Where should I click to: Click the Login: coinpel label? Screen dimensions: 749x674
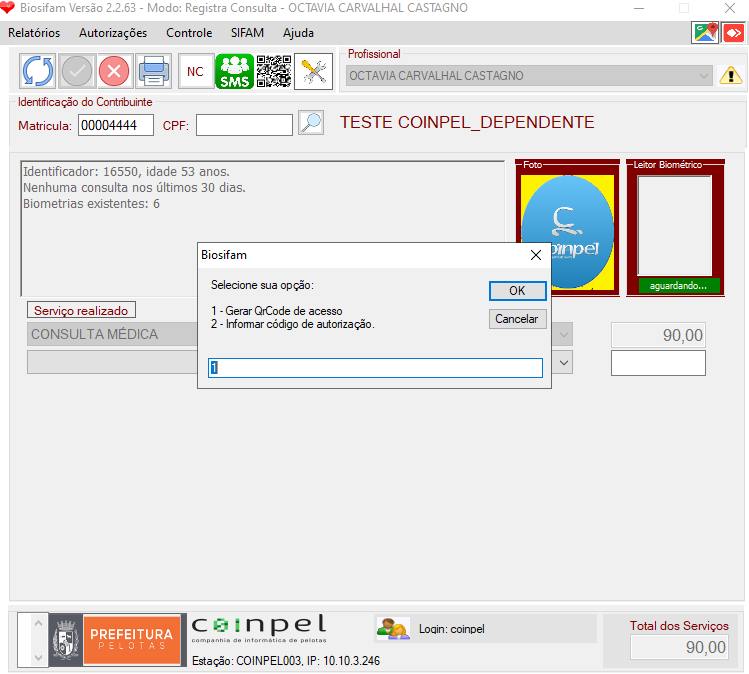(x=452, y=629)
